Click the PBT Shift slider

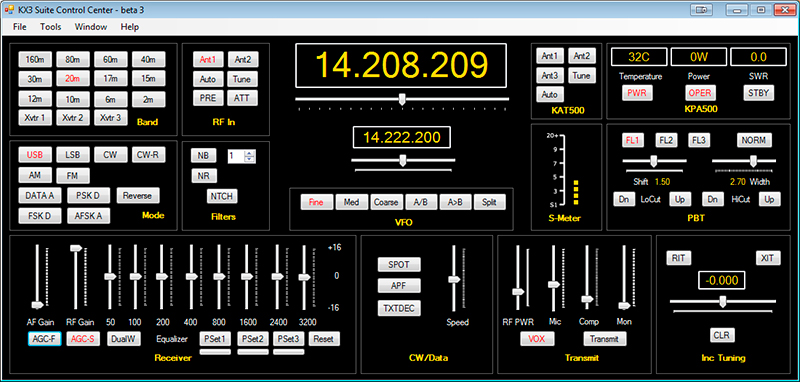(x=654, y=161)
